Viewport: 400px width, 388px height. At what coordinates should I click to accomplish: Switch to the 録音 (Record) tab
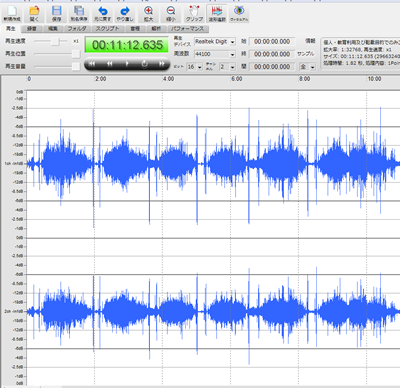(x=32, y=29)
